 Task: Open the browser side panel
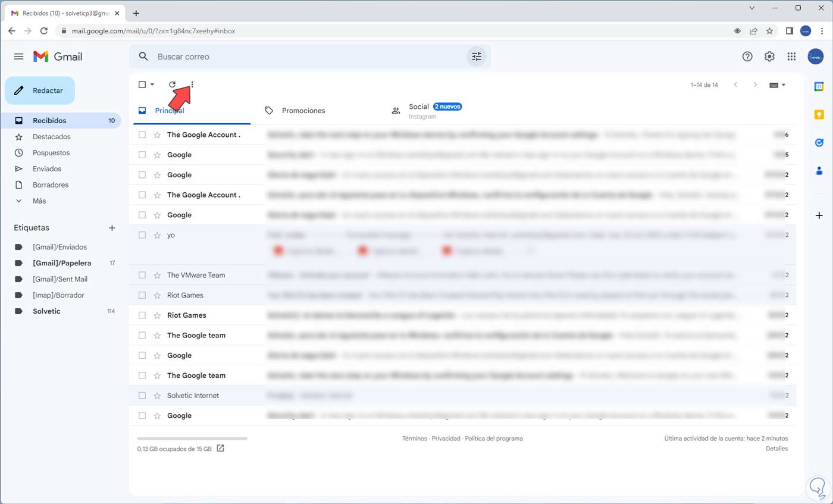coord(790,31)
